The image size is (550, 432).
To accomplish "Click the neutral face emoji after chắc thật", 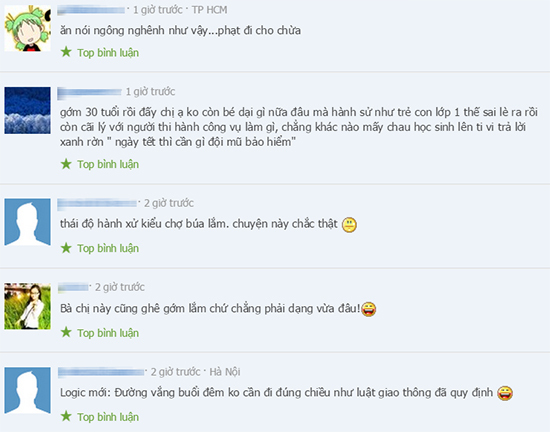I will pos(349,225).
